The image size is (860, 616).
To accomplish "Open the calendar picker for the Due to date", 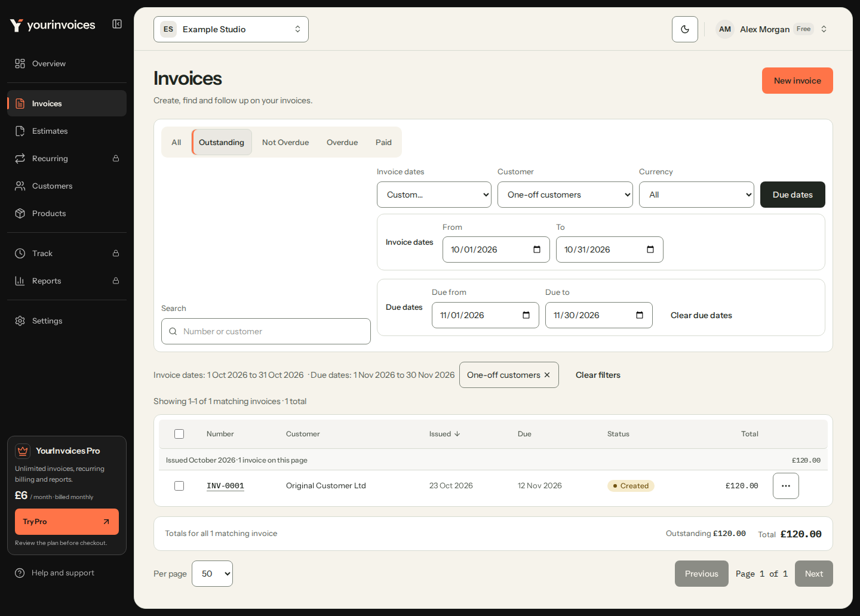I will 640,315.
